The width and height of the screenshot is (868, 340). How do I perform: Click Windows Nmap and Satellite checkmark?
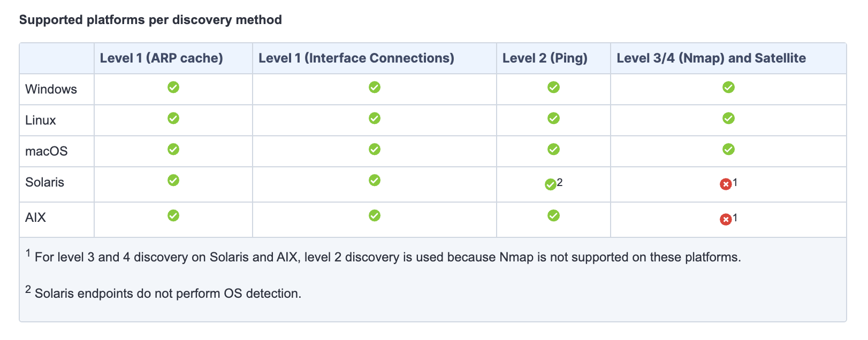[728, 87]
